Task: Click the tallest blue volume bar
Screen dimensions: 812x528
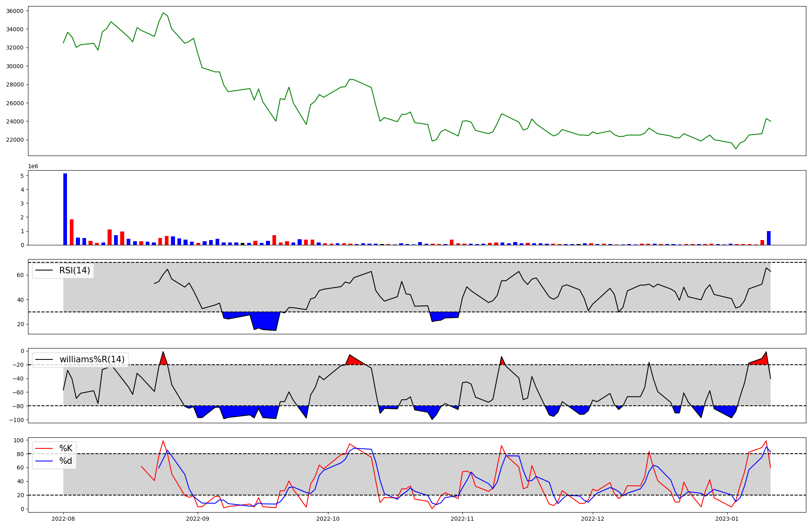Action: 65,209
